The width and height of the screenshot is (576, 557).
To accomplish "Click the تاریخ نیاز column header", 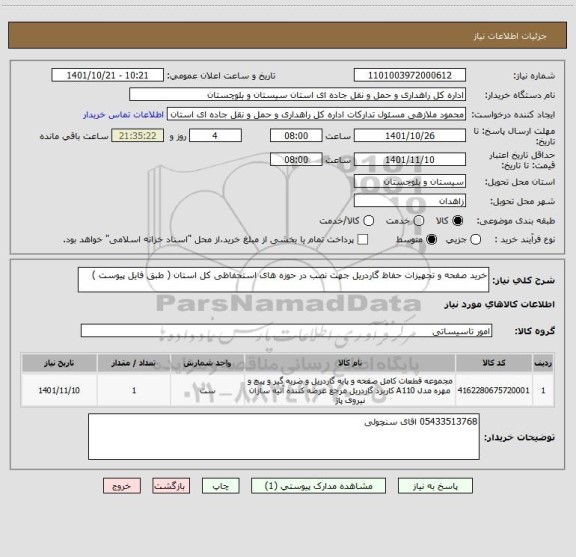I will click(59, 363).
